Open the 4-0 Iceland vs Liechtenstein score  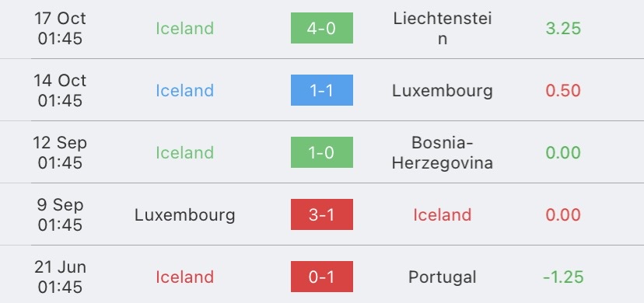coord(321,28)
